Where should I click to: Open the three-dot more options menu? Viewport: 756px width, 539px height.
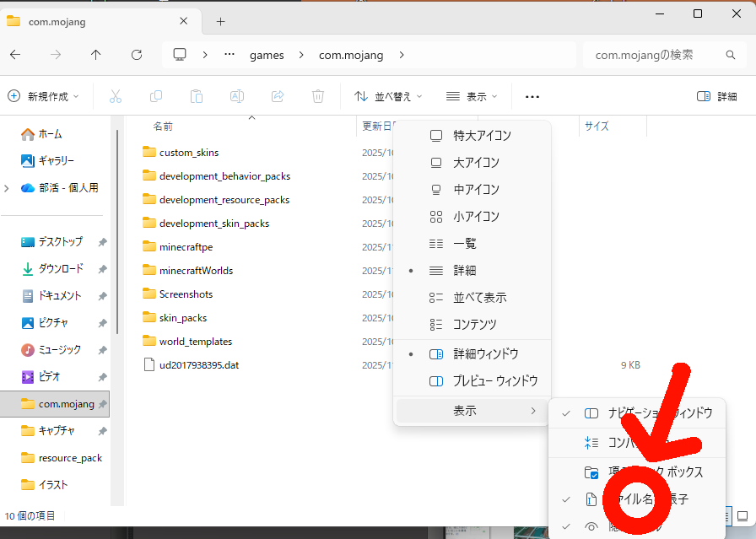click(532, 97)
